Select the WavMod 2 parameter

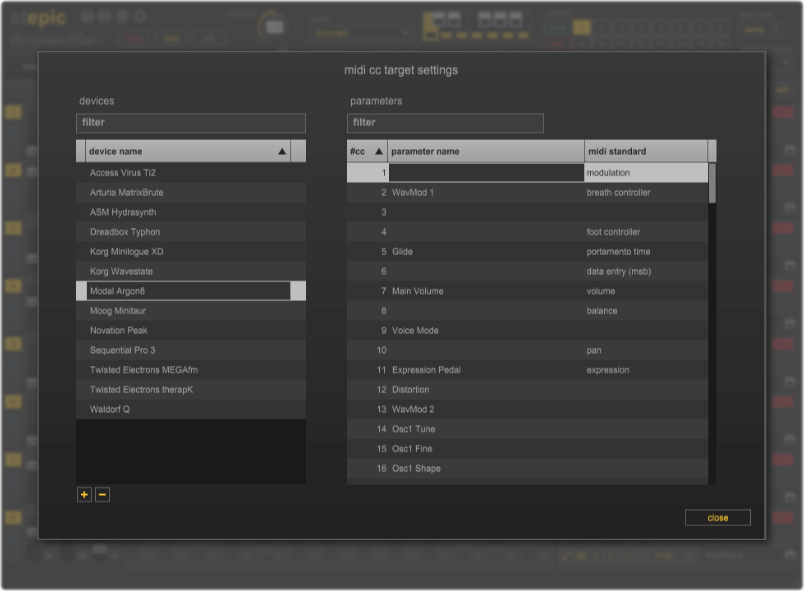(413, 410)
